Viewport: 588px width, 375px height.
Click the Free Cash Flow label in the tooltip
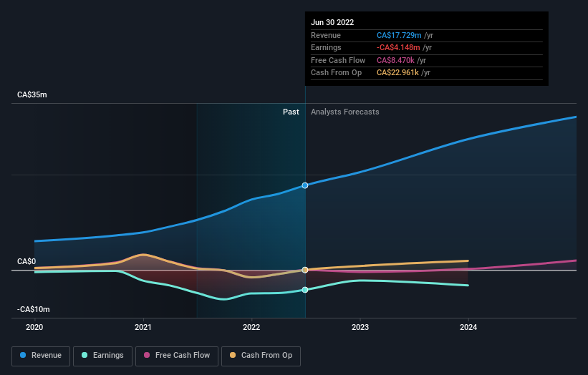tap(338, 60)
